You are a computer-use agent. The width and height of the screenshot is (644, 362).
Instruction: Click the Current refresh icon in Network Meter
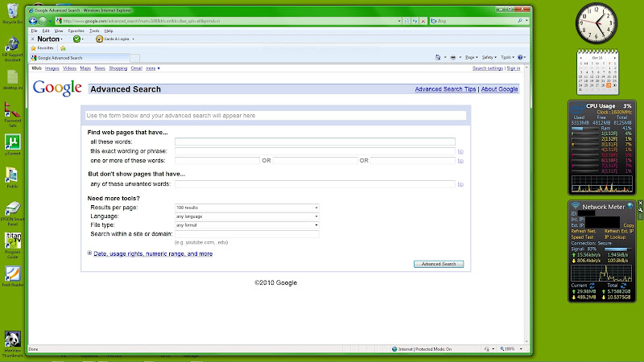click(592, 286)
